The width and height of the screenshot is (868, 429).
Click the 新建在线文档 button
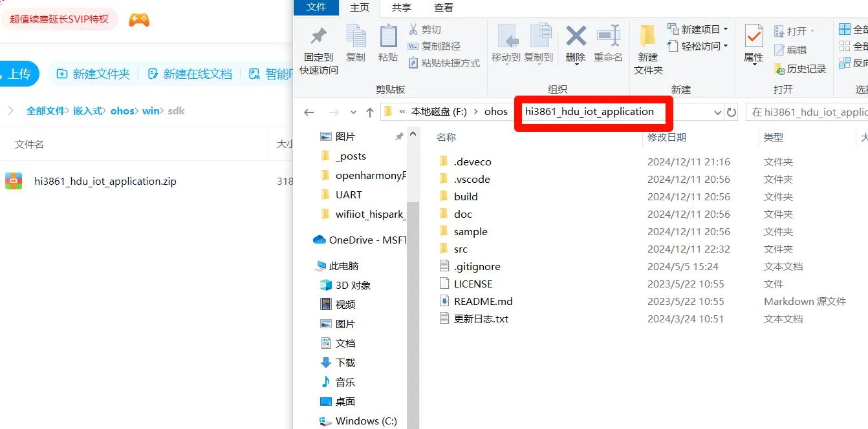tap(190, 74)
